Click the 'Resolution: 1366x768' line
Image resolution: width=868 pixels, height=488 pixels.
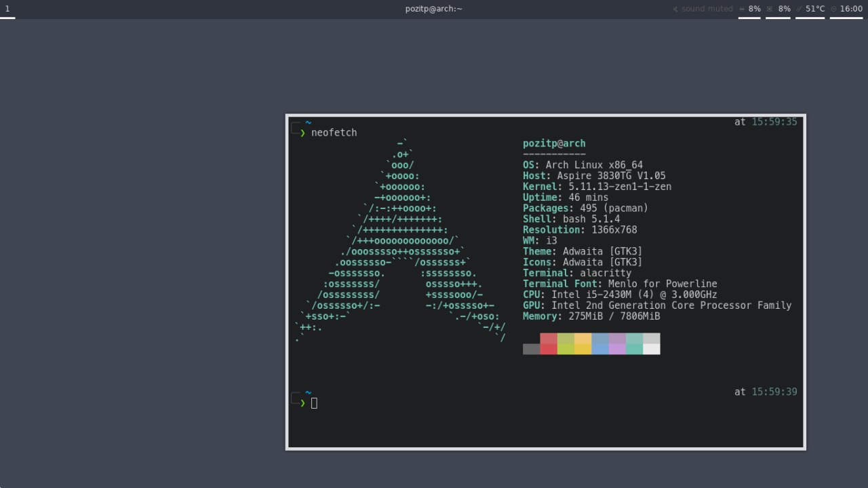(580, 230)
